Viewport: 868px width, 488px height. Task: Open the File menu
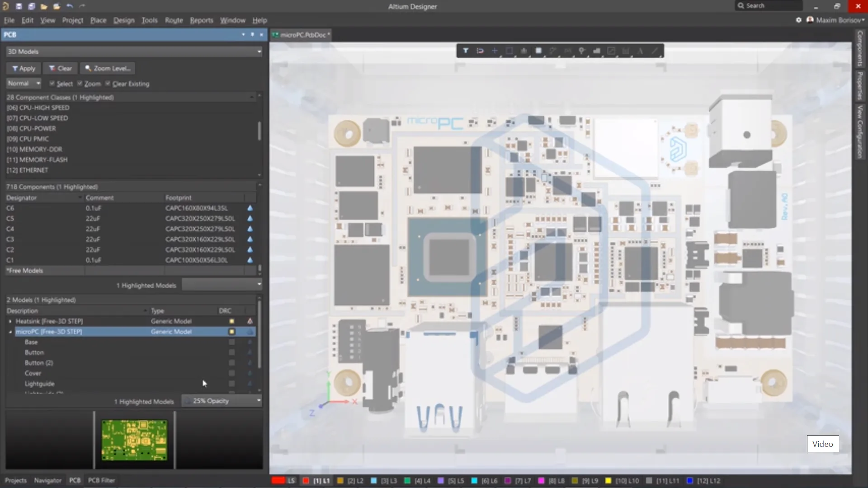point(9,20)
